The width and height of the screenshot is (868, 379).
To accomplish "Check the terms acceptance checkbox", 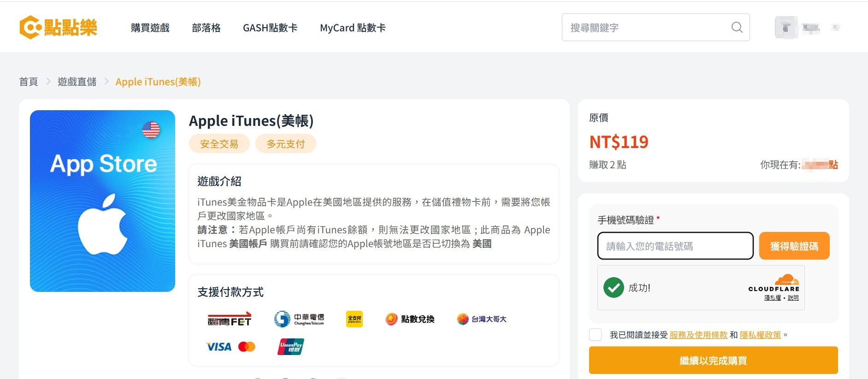I will pyautogui.click(x=595, y=335).
